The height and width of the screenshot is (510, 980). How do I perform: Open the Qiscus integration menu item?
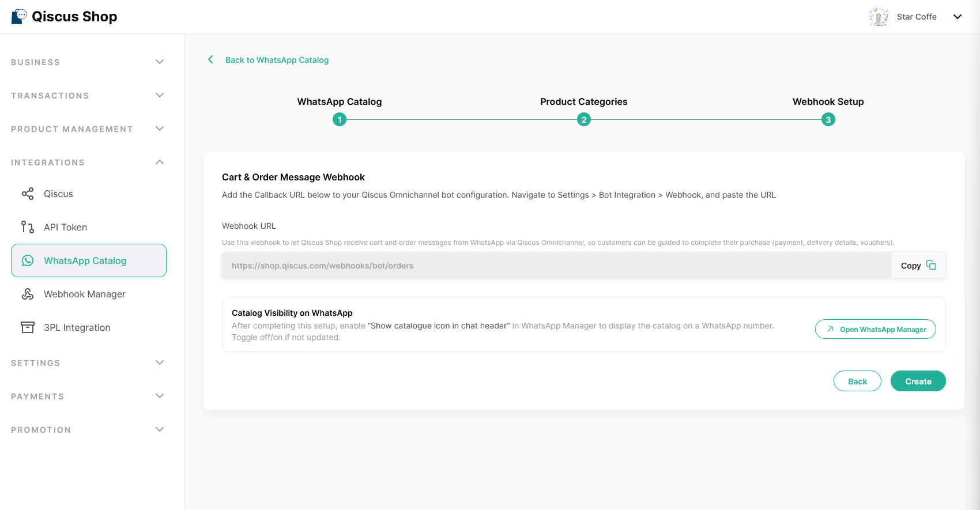[x=89, y=194]
